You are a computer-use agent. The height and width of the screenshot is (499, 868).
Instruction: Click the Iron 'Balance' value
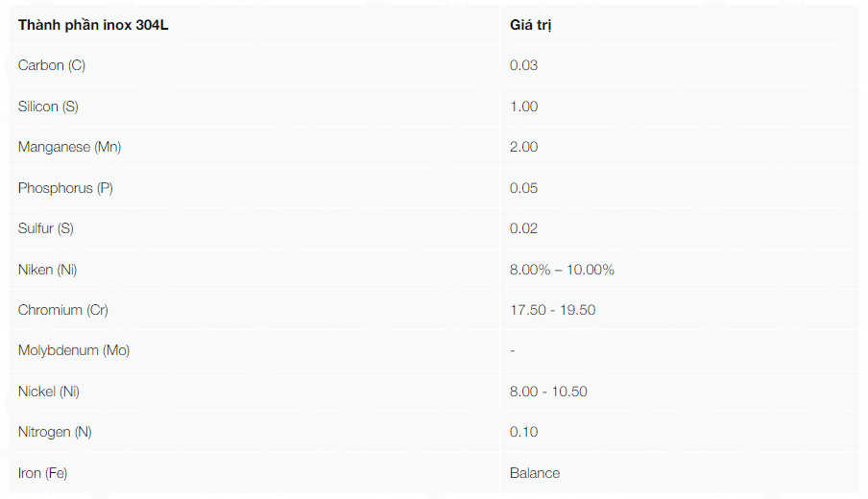tap(535, 473)
